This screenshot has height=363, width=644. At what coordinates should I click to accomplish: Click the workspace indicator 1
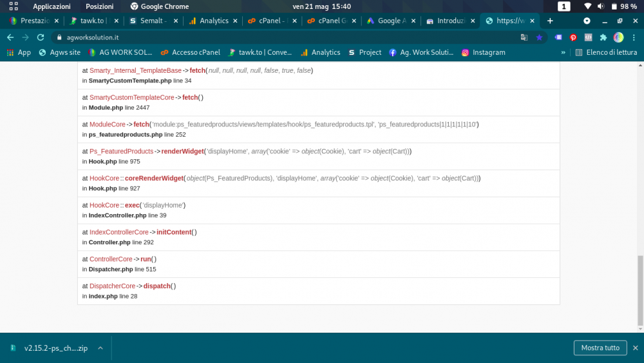tap(564, 6)
